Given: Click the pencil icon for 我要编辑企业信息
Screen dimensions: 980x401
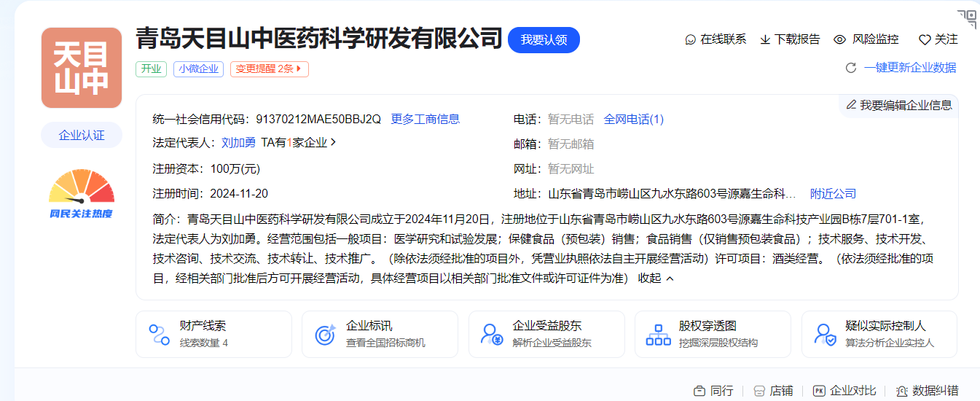Looking at the screenshot, I should pos(851,105).
